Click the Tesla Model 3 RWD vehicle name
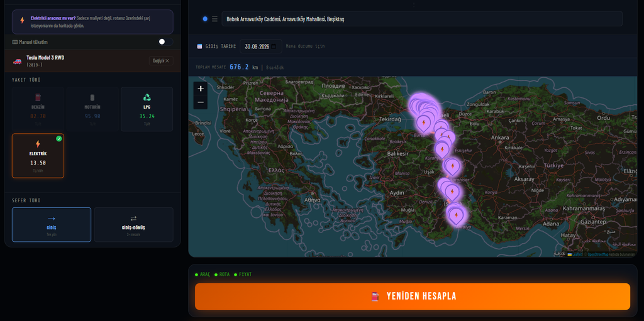Viewport: 644px width, 321px height. 45,58
